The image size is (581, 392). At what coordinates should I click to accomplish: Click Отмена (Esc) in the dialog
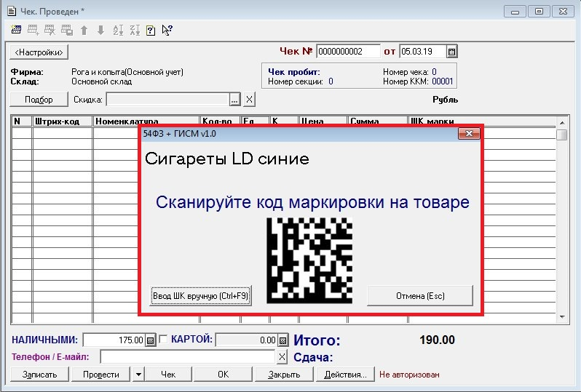420,296
